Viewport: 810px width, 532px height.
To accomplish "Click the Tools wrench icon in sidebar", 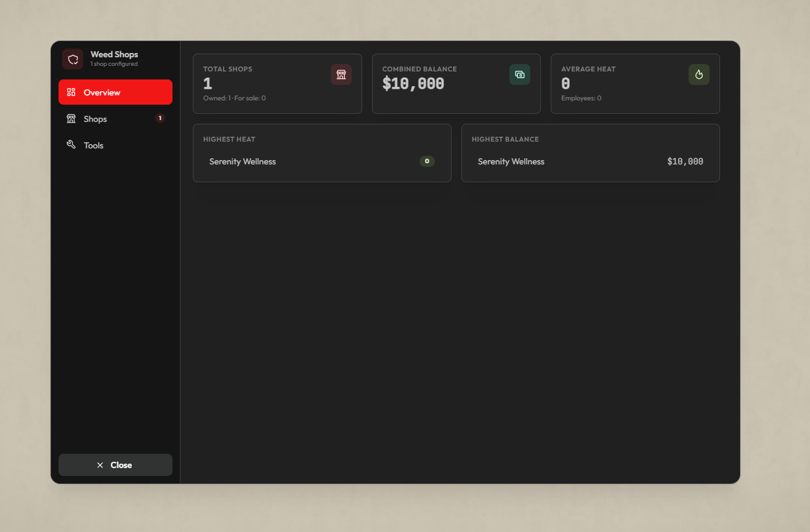I will pos(71,145).
